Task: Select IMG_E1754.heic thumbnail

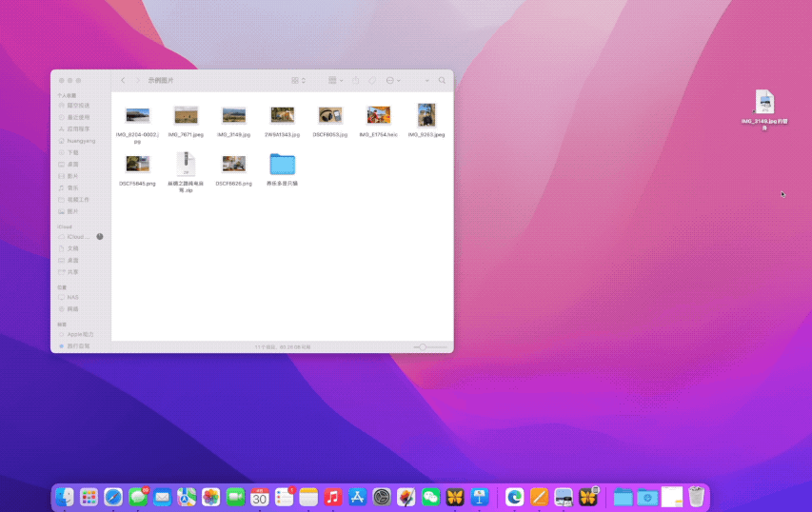Action: (x=379, y=115)
